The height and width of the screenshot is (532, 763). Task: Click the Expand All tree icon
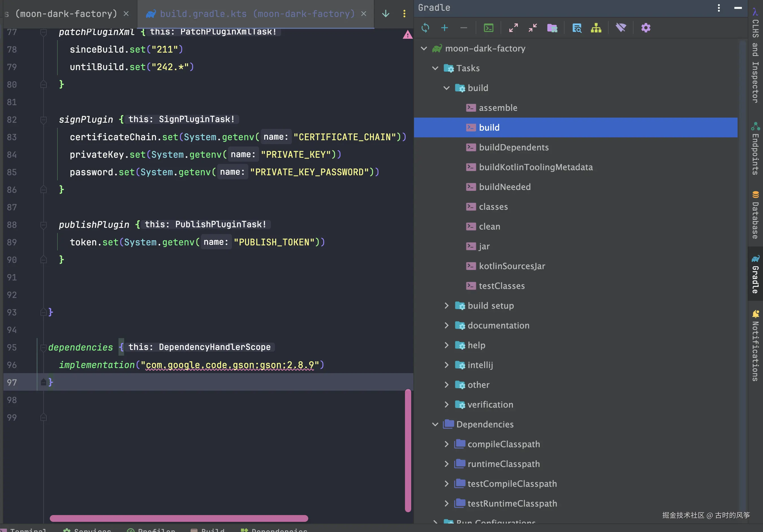coord(514,28)
